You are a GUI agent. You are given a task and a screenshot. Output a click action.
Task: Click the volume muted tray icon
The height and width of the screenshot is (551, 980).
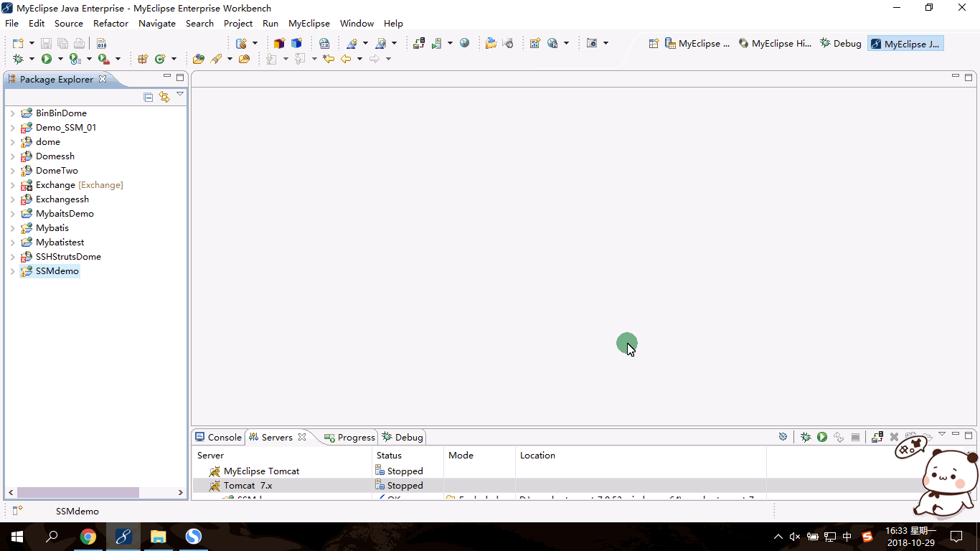tap(795, 537)
